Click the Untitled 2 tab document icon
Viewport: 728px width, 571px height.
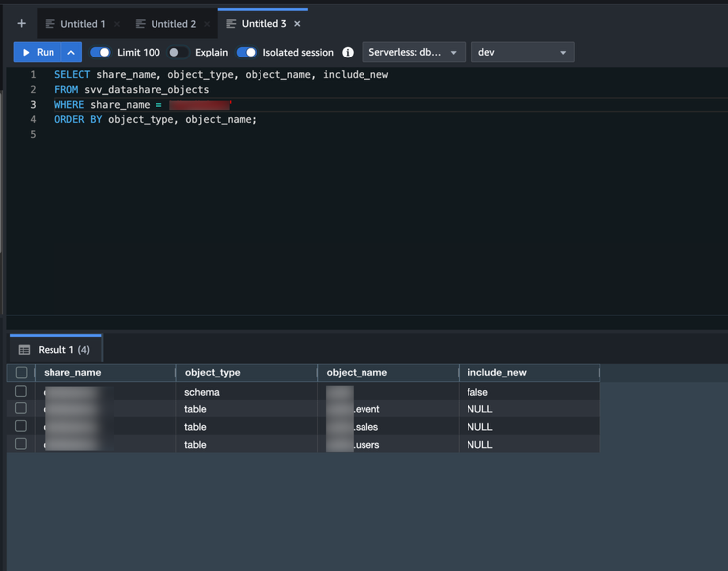(x=141, y=24)
